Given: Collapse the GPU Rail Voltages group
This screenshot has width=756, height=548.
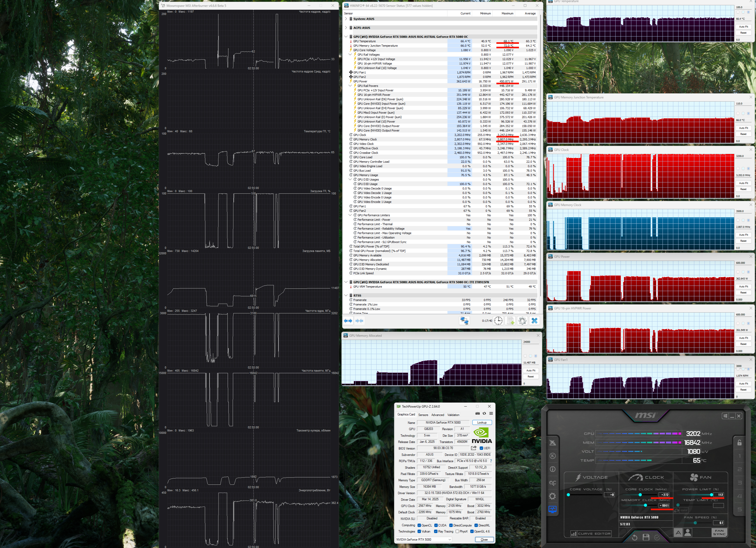Looking at the screenshot, I should tap(350, 54).
